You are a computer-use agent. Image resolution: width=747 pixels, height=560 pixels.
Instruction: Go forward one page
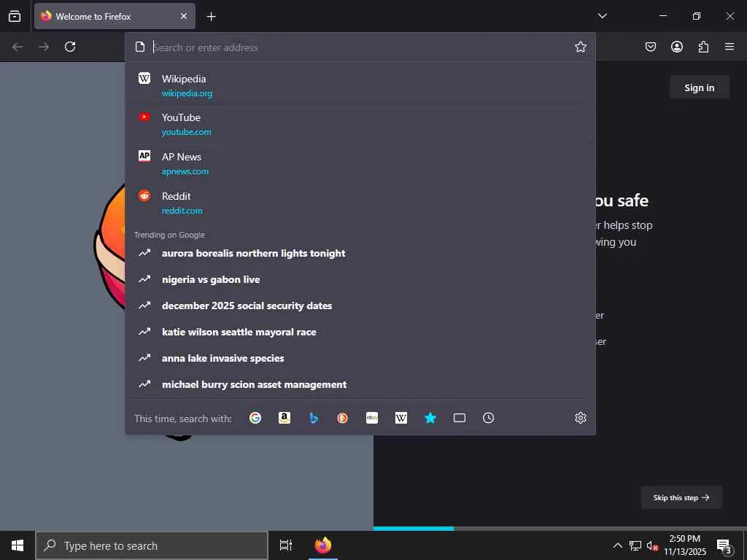pyautogui.click(x=44, y=47)
